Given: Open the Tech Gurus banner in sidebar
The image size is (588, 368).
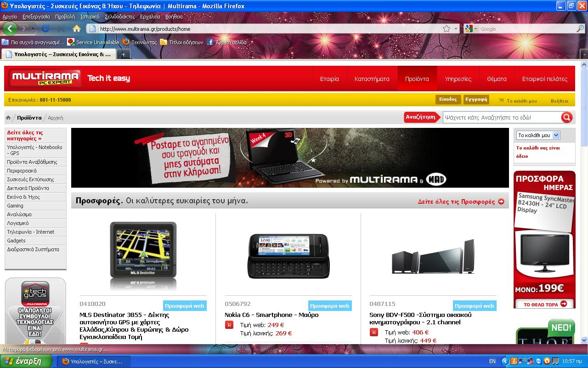Looking at the screenshot, I should coord(35,311).
